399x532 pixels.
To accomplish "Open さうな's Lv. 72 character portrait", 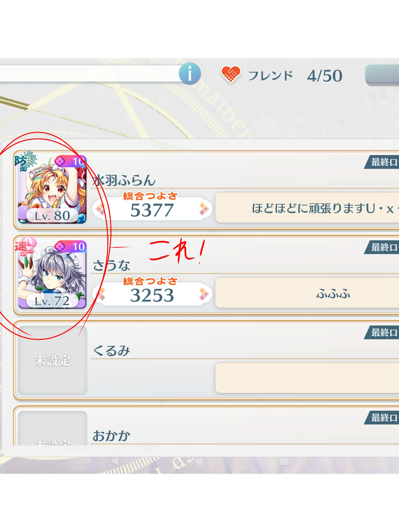I will pyautogui.click(x=52, y=274).
